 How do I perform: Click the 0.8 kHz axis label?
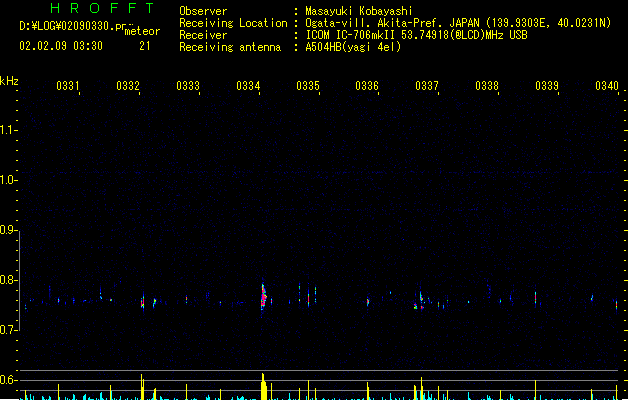pyautogui.click(x=7, y=280)
